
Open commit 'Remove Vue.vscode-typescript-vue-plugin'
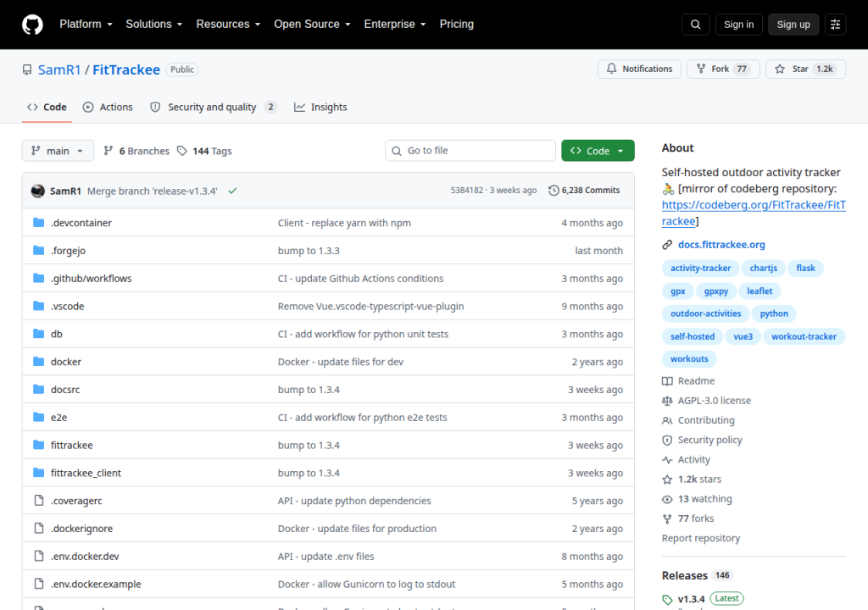tap(371, 306)
